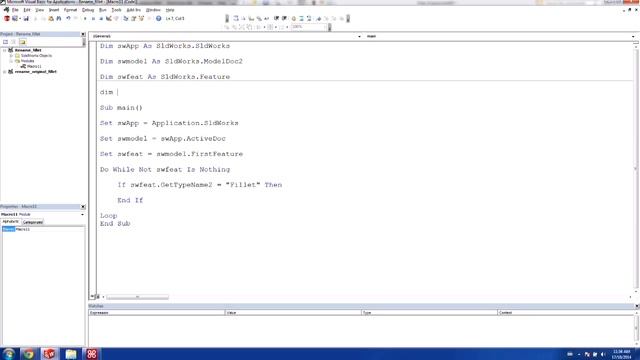Click the Break pause icon
Viewport: 640px width, 360px height.
pos(93,18)
